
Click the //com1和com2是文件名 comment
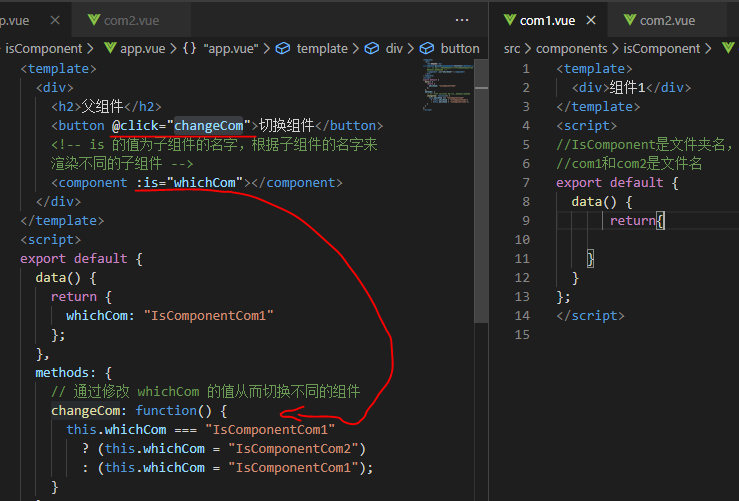click(x=629, y=164)
